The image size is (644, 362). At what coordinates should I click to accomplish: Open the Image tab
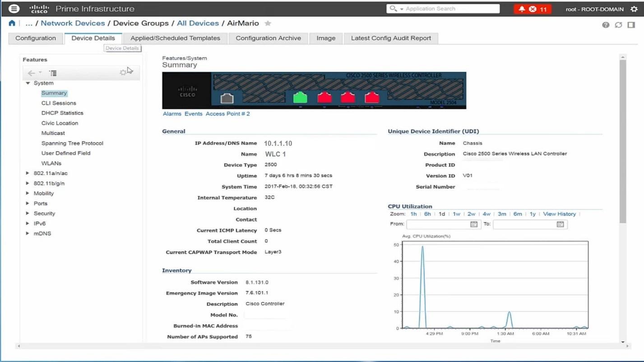tap(325, 38)
